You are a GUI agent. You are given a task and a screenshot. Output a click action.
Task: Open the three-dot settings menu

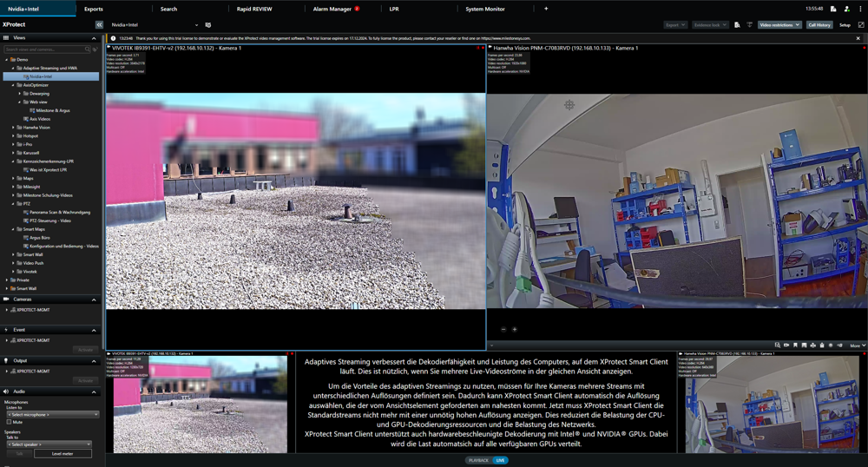point(860,9)
